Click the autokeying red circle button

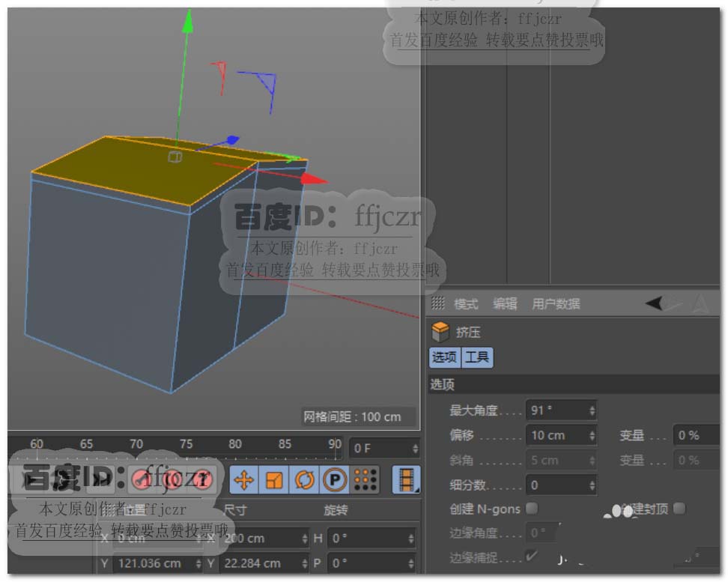click(172, 480)
